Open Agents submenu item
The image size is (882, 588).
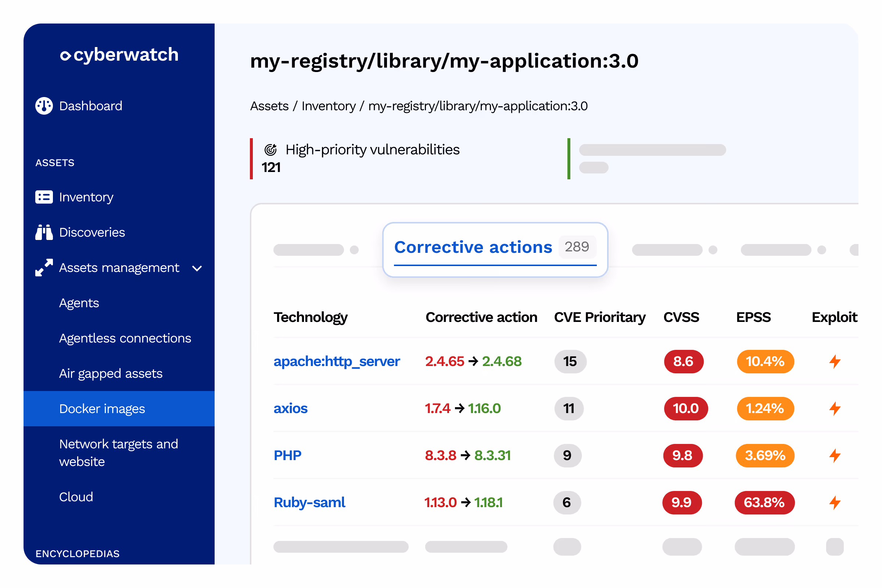point(79,303)
